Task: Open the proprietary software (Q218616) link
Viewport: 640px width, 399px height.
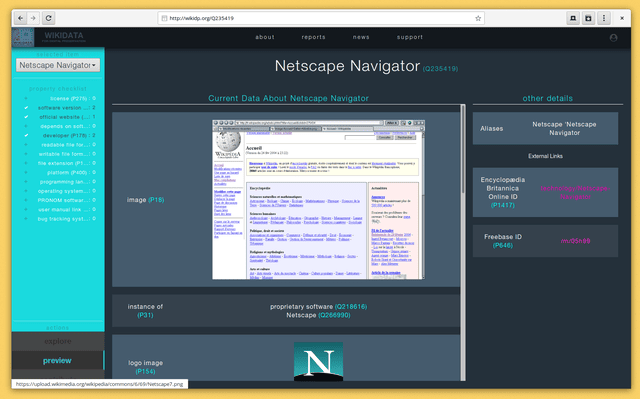Action: pyautogui.click(x=351, y=306)
